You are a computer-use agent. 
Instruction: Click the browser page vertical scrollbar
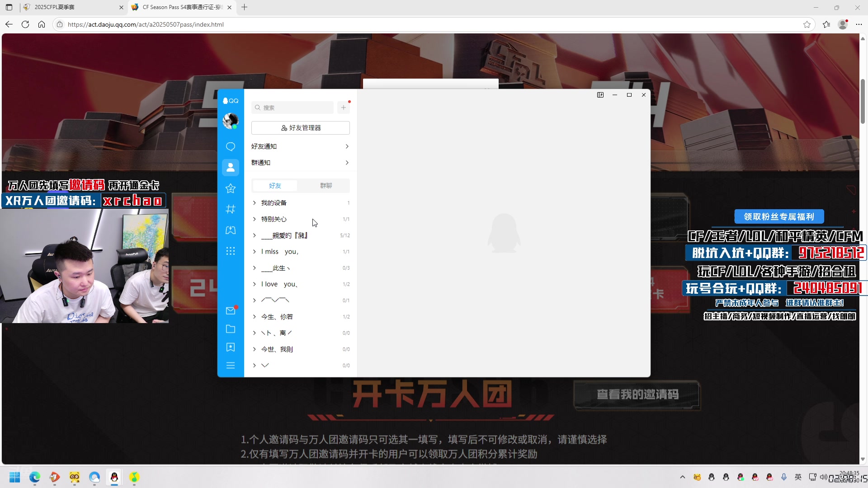[x=863, y=101]
